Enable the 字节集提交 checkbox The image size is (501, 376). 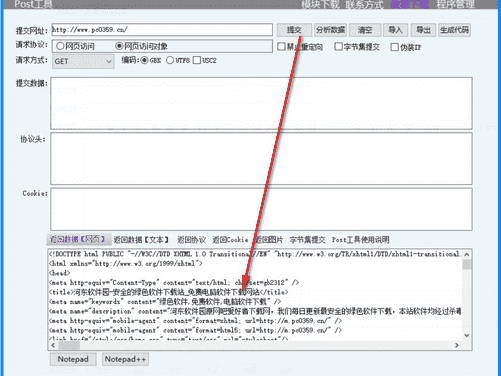pos(357,47)
